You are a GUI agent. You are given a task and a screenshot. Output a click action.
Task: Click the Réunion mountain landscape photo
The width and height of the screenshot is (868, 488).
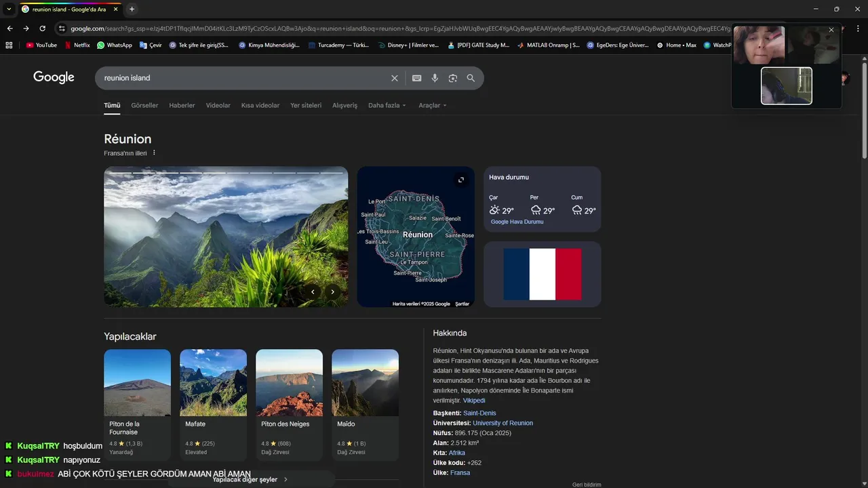tap(226, 237)
